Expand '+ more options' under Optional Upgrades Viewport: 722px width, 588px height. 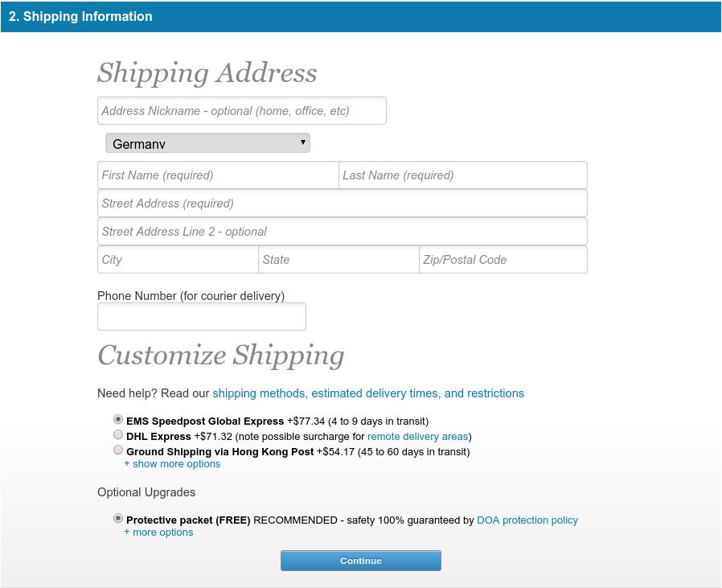pyautogui.click(x=158, y=532)
